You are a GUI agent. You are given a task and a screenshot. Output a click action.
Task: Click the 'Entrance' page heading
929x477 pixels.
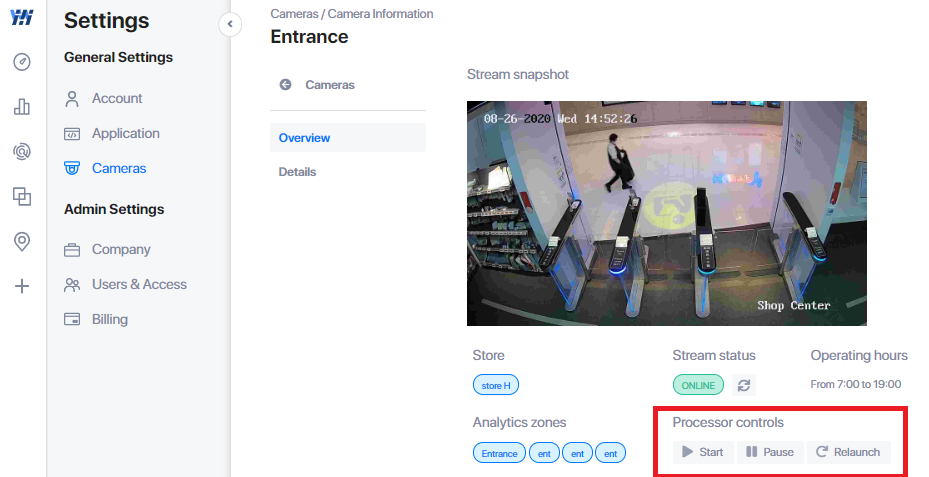(309, 37)
